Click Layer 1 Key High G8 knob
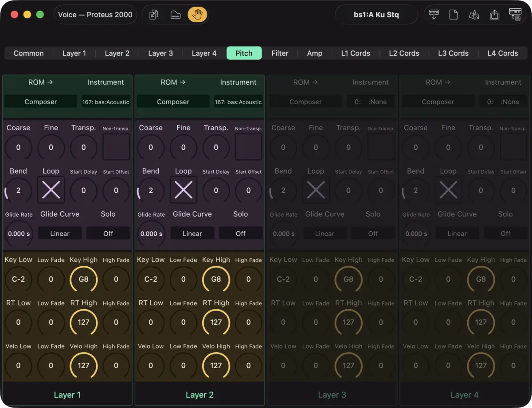532x408 pixels. click(x=83, y=279)
